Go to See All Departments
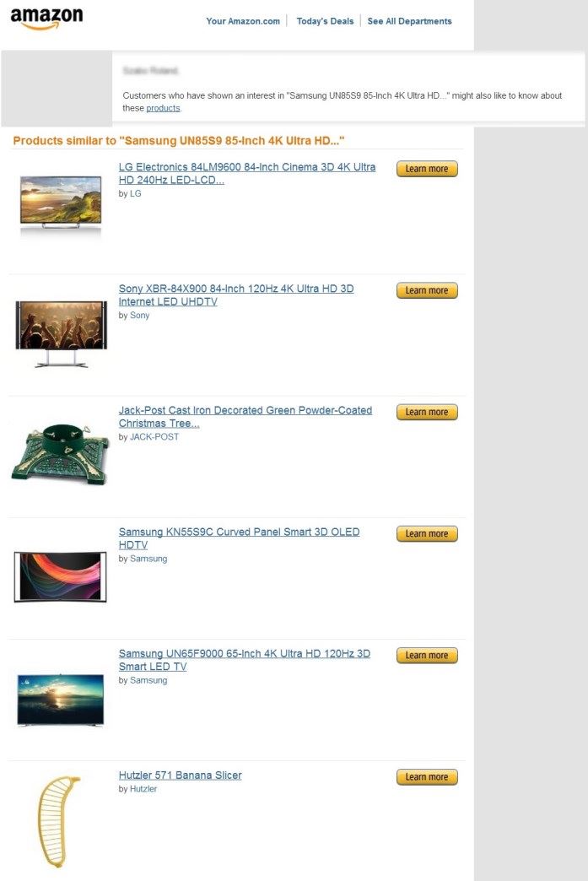Viewport: 588px width, 881px height. pos(409,21)
